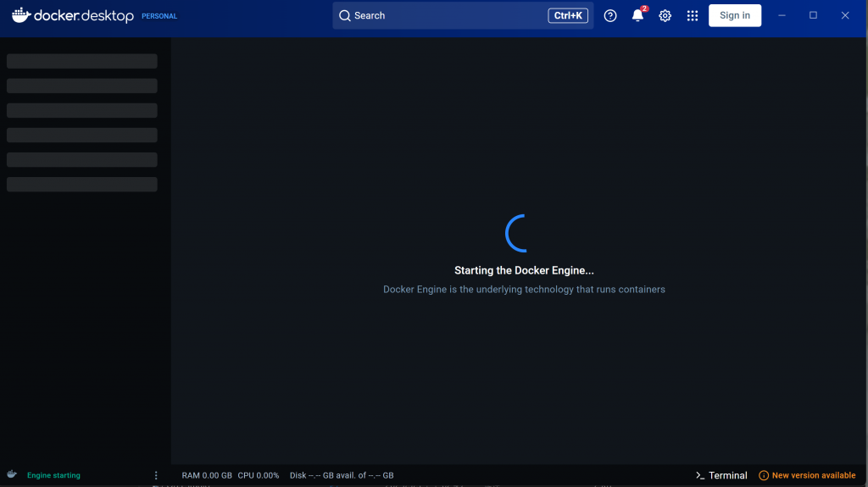Open the help question mark icon
The height and width of the screenshot is (487, 868).
pos(610,15)
